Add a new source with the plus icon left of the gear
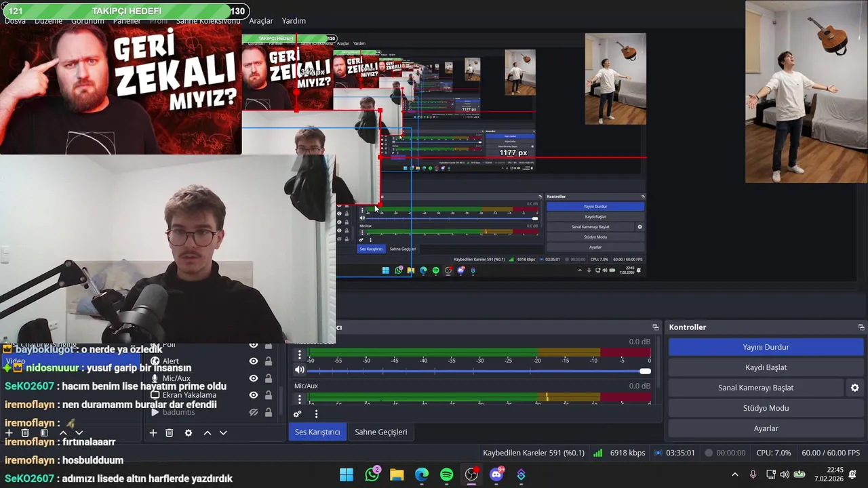This screenshot has width=868, height=488. (x=153, y=433)
